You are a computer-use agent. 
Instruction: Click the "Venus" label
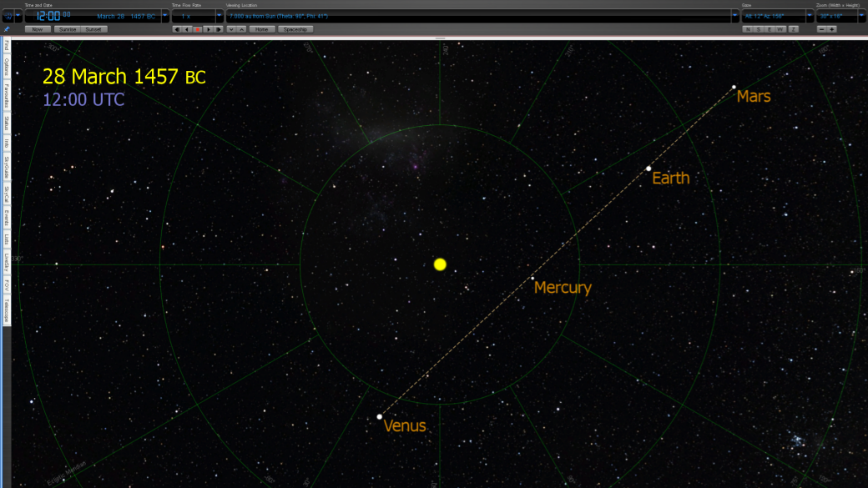[x=405, y=425]
